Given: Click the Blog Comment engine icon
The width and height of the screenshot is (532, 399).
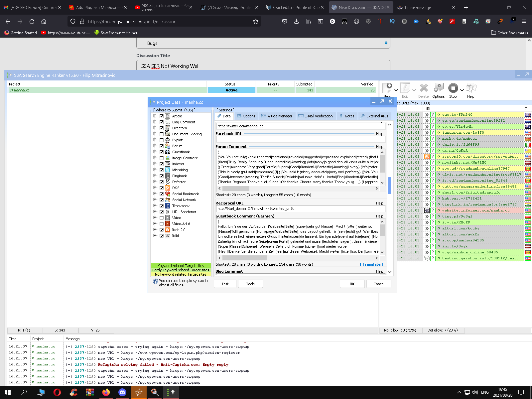Looking at the screenshot, I should pos(168,122).
